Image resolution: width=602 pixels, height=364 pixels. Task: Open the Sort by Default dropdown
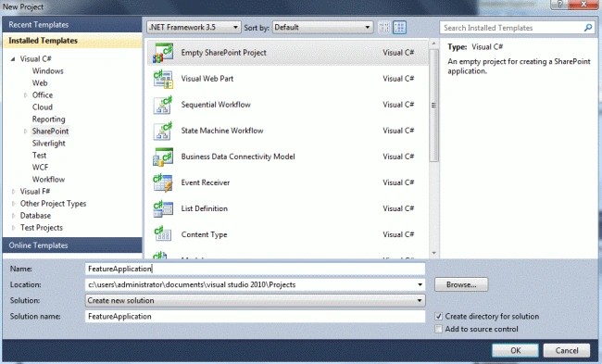[322, 27]
